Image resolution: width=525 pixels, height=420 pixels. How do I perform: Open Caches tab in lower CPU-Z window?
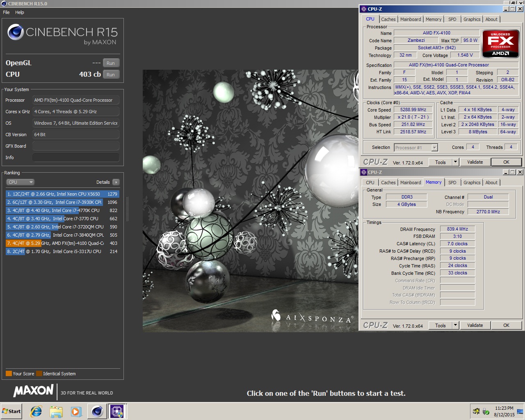coord(388,183)
